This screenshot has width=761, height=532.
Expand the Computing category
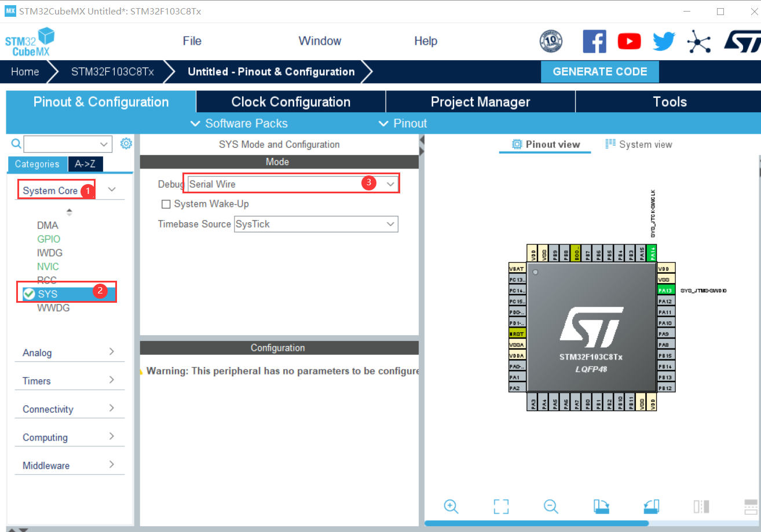click(69, 438)
